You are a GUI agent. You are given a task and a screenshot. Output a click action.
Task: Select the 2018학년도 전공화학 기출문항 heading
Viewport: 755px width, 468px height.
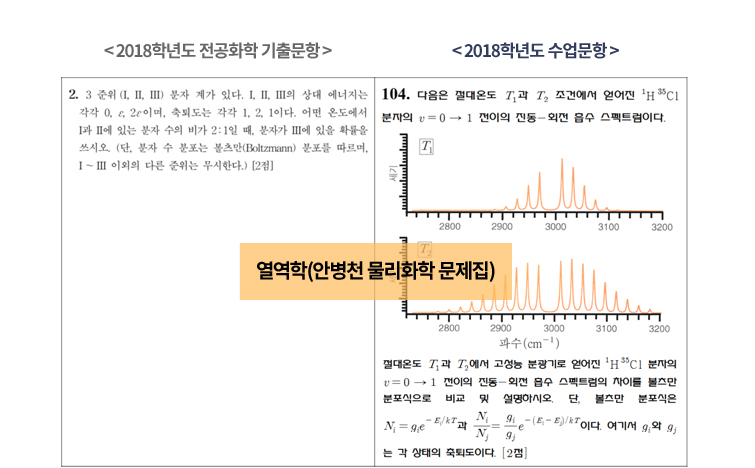pos(218,49)
